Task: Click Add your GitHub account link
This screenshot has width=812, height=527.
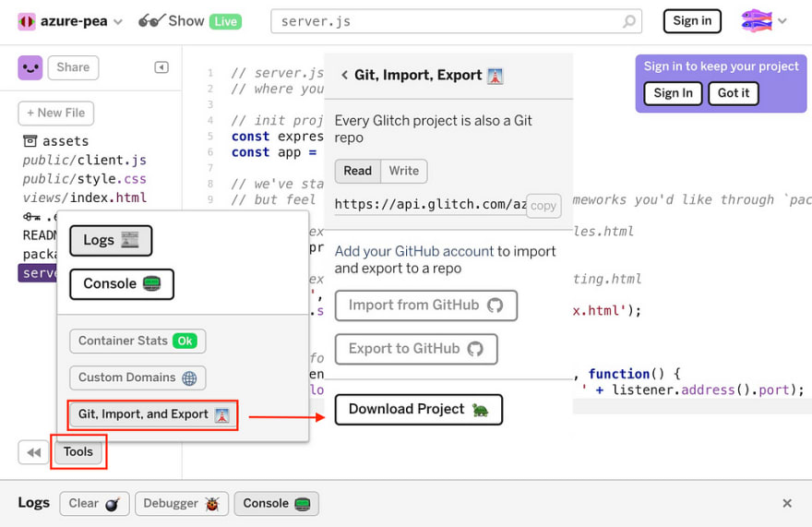Action: coord(413,251)
